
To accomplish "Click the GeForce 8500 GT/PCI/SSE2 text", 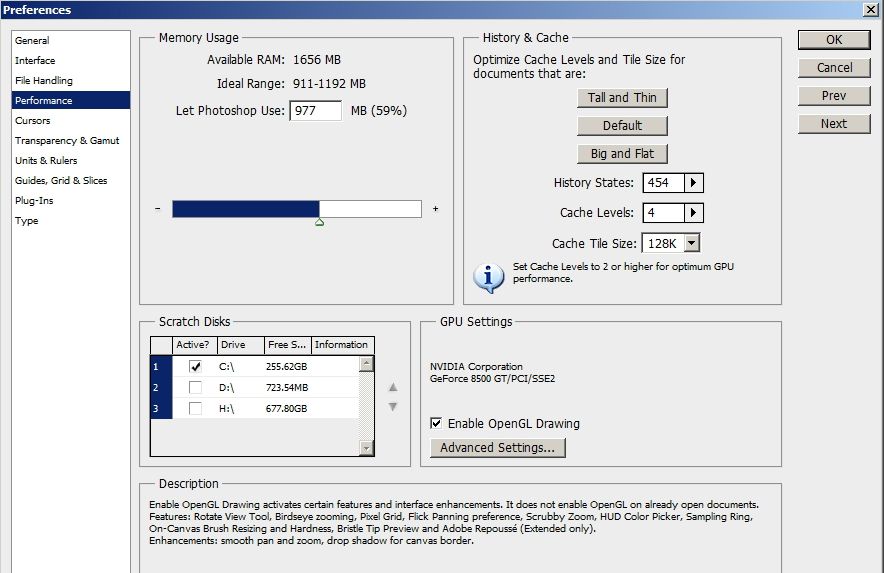I will [492, 378].
